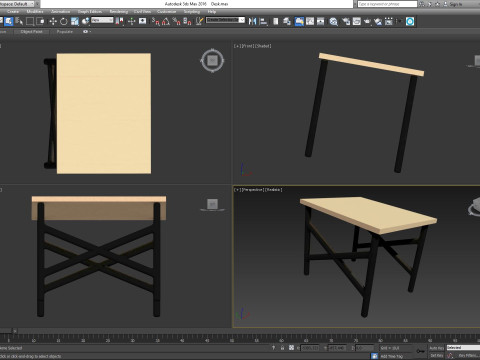Open Schematic View

(321, 21)
